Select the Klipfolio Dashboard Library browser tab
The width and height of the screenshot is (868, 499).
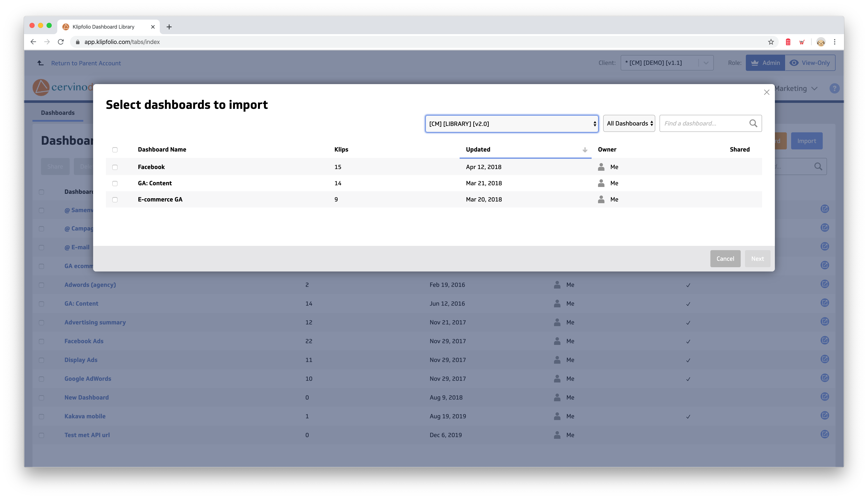point(108,27)
